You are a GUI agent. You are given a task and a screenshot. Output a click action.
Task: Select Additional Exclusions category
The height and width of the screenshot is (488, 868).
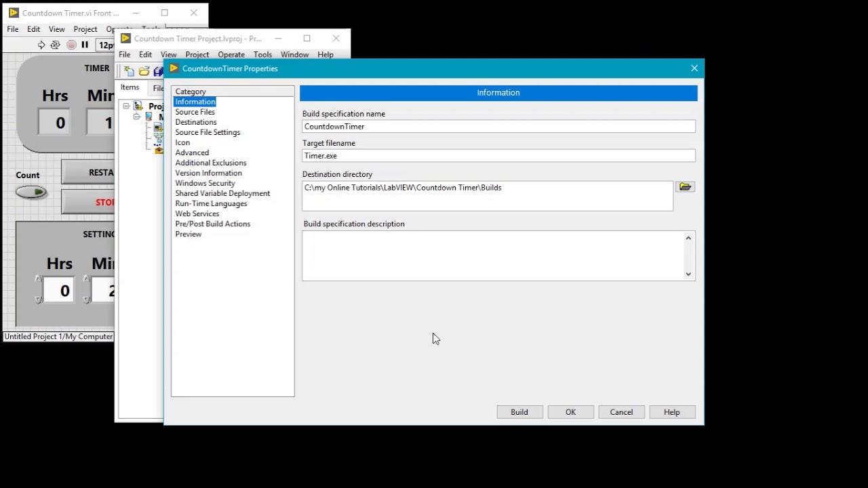click(x=211, y=163)
